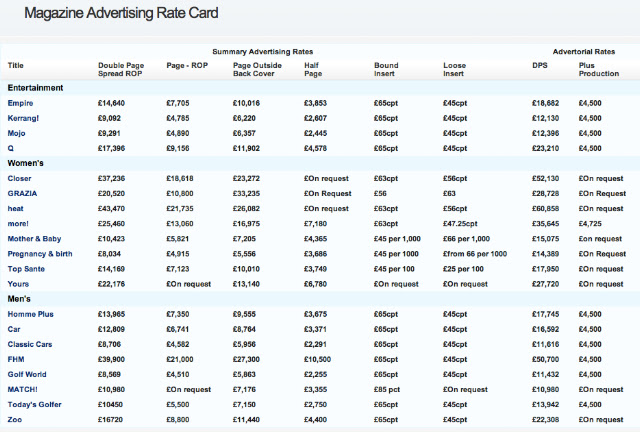Screen dimensions: 640x432
Task: Select Homme Plus' £7,350 page ROP rate
Action: click(178, 314)
